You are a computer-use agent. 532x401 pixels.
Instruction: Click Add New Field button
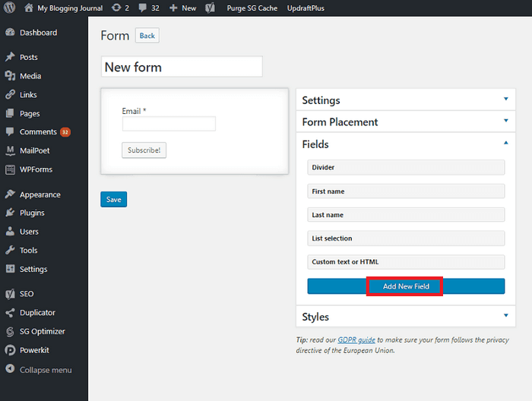point(406,286)
